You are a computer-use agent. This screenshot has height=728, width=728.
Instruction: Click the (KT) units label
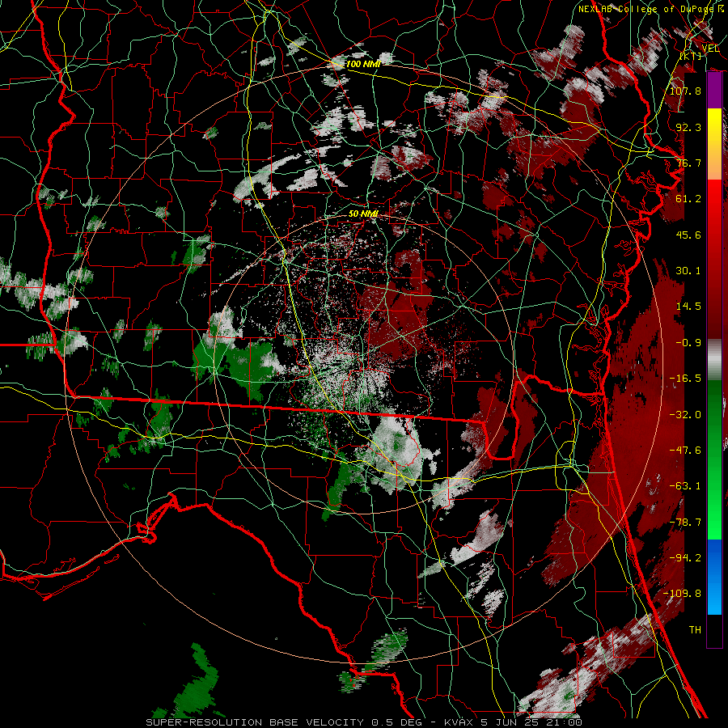(x=692, y=56)
